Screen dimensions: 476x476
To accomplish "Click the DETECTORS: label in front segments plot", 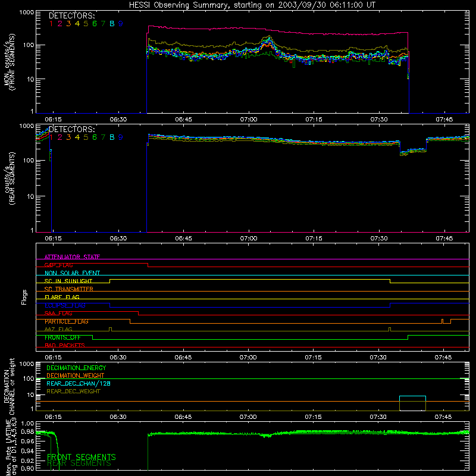I will click(x=72, y=15).
